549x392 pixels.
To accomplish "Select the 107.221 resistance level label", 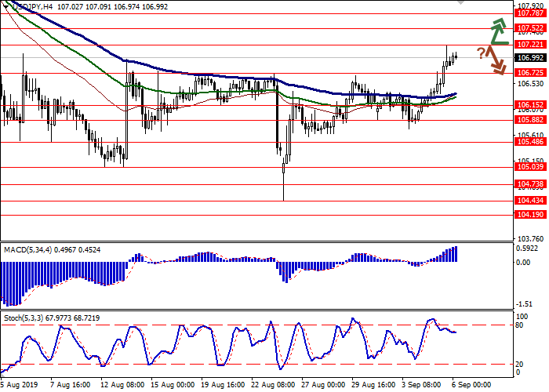I will [530, 45].
